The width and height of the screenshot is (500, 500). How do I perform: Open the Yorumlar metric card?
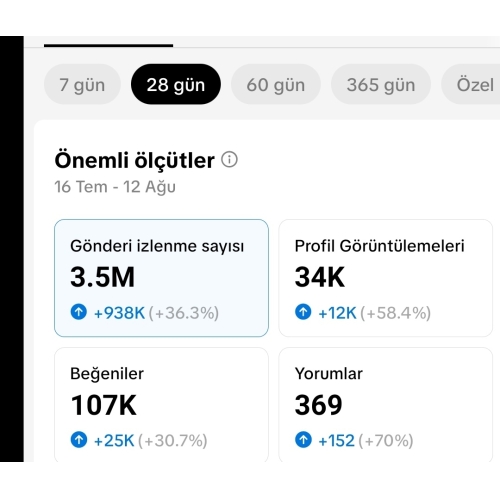(386, 405)
